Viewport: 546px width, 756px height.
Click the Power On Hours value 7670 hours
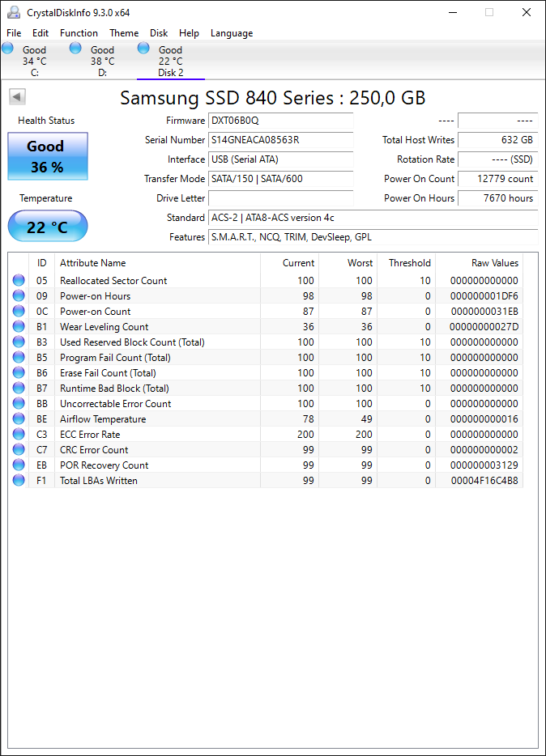click(x=497, y=198)
